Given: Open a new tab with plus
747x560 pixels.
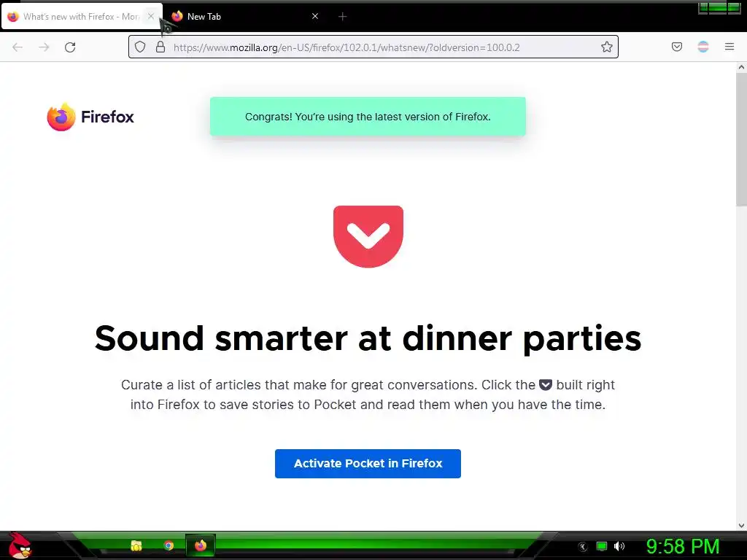Looking at the screenshot, I should pos(342,17).
